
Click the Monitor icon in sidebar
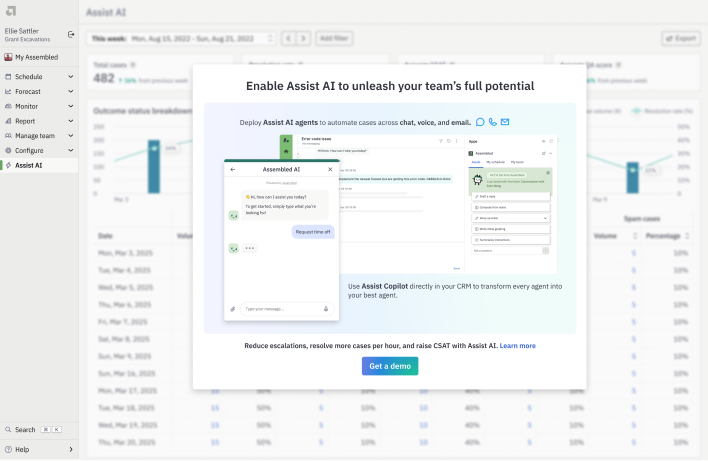[x=8, y=107]
